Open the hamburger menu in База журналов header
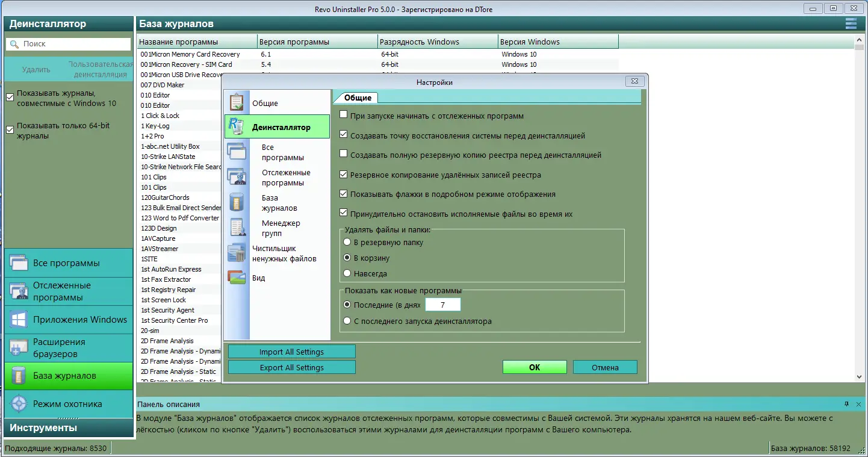 [851, 23]
